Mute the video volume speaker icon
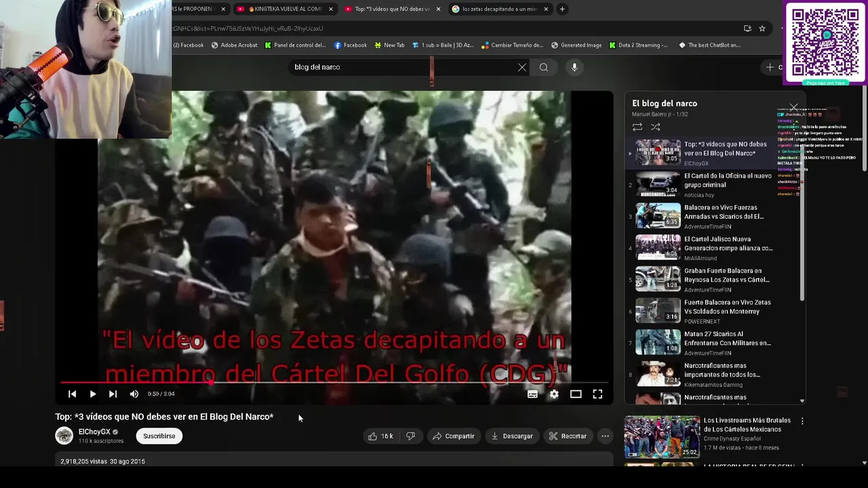This screenshot has width=868, height=488. click(134, 394)
